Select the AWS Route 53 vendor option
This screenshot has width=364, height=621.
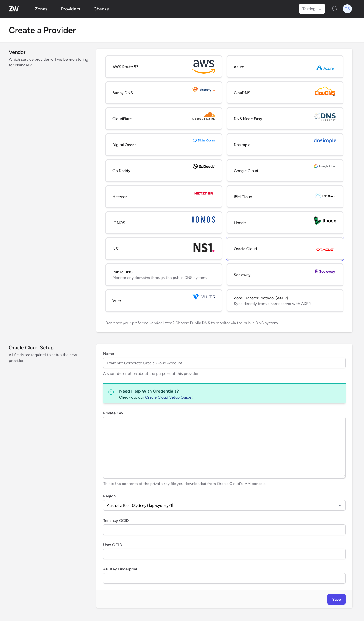(164, 67)
